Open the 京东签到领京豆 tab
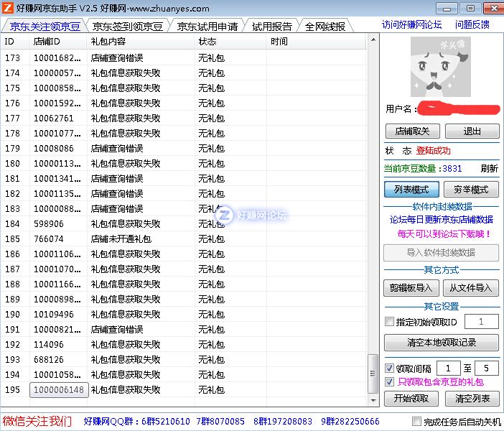Image resolution: width=504 pixels, height=431 pixels. (x=128, y=27)
